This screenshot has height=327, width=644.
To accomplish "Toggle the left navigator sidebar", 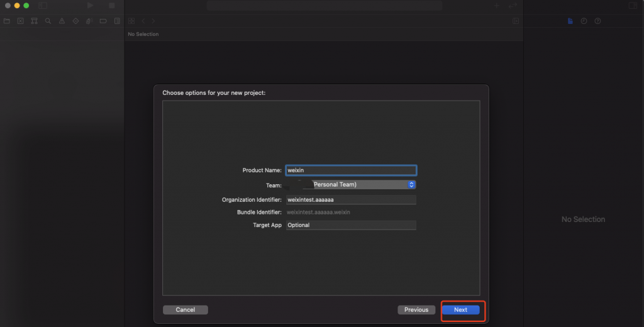I will pos(43,6).
